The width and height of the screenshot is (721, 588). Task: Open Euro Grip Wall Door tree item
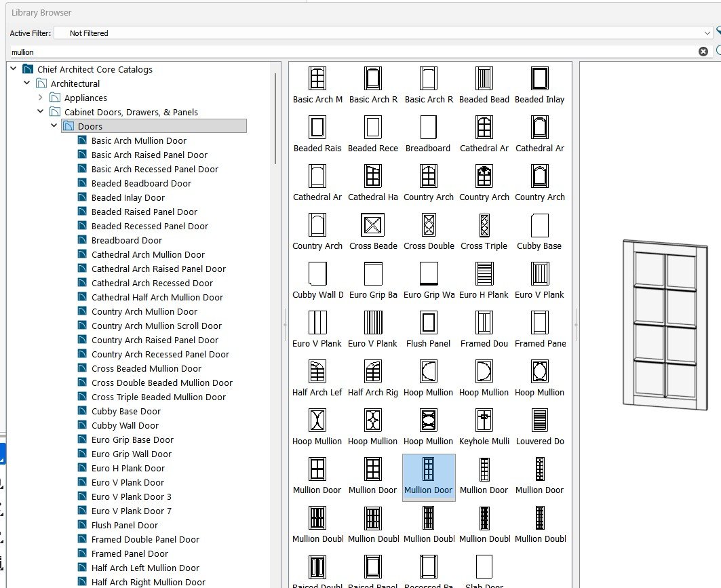click(x=131, y=454)
